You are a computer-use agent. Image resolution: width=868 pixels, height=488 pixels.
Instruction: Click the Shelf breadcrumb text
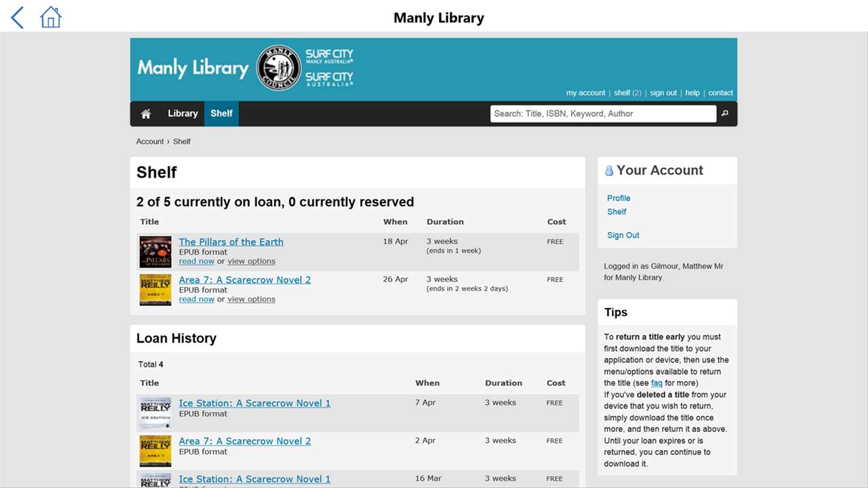181,142
